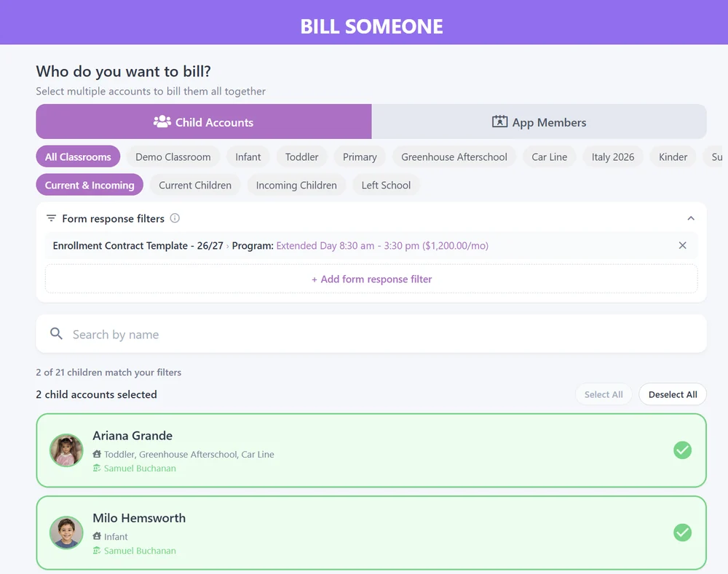This screenshot has width=728, height=574.
Task: Click Ariana Grande's profile photo
Action: tap(66, 450)
